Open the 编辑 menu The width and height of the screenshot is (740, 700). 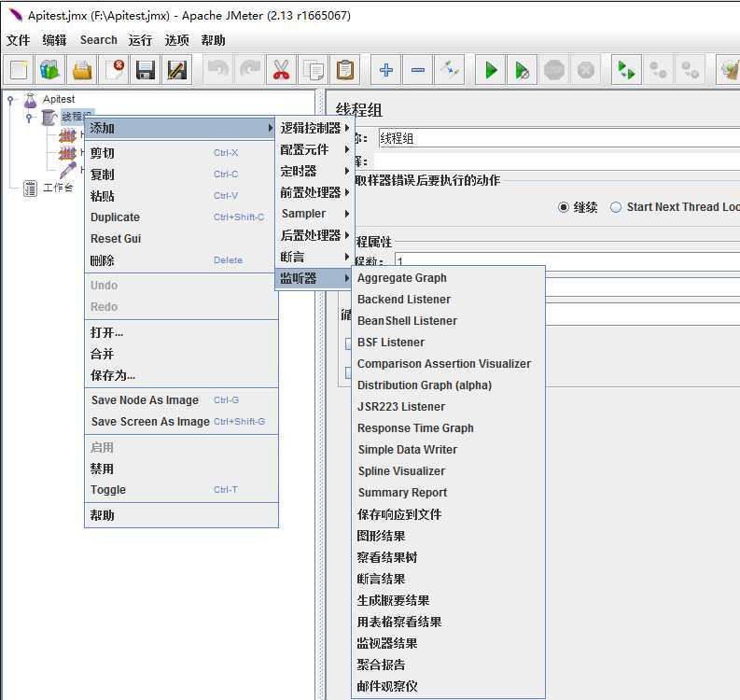coord(54,40)
